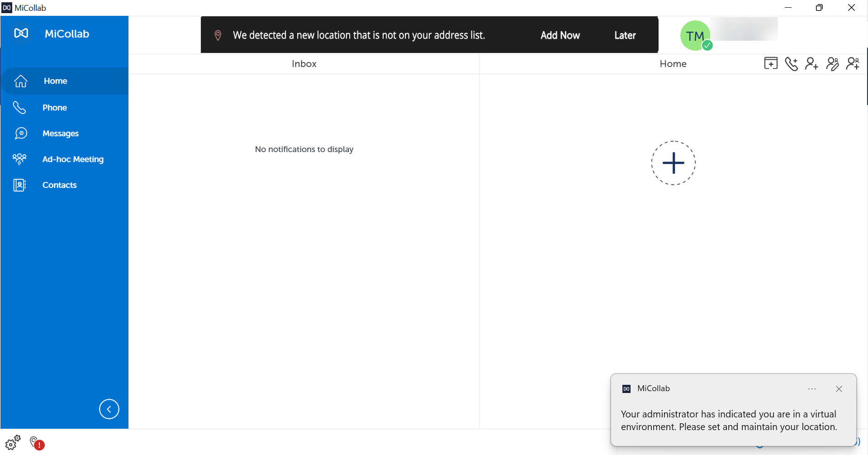Click the MiCollab icon in toast notification
Image resolution: width=868 pixels, height=455 pixels.
coord(626,389)
